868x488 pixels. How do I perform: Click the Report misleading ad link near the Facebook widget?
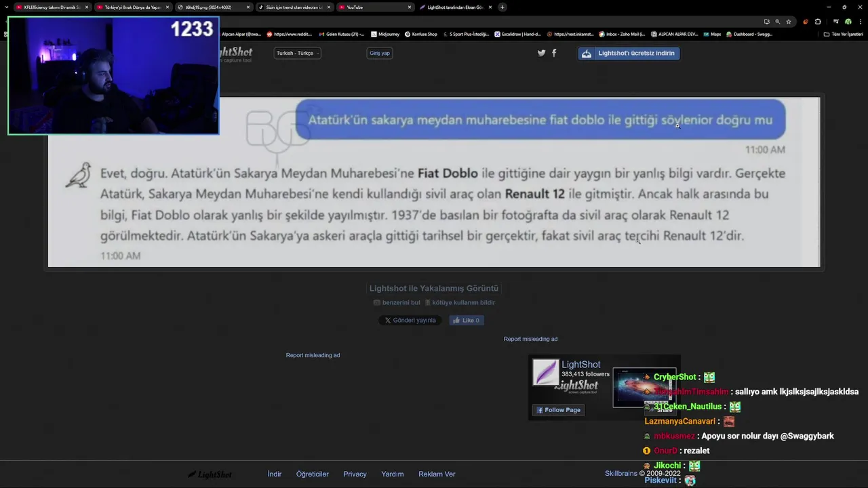point(530,339)
